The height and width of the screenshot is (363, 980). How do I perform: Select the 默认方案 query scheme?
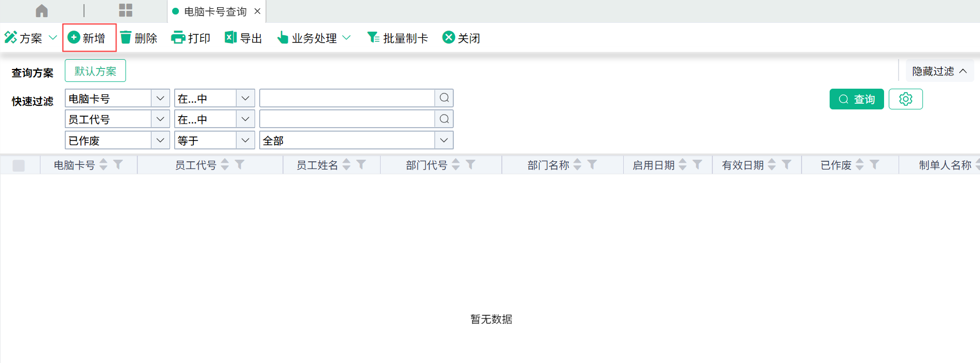pos(95,71)
